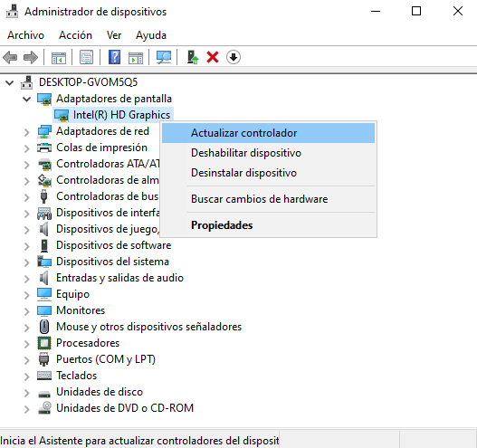The width and height of the screenshot is (477, 448).
Task: Click the Controladoras ATA/ATAPI icon
Action: point(44,164)
